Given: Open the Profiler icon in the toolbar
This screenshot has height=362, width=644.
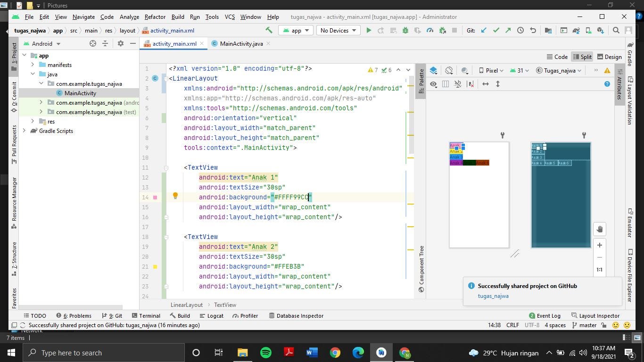Looking at the screenshot, I should (429, 30).
